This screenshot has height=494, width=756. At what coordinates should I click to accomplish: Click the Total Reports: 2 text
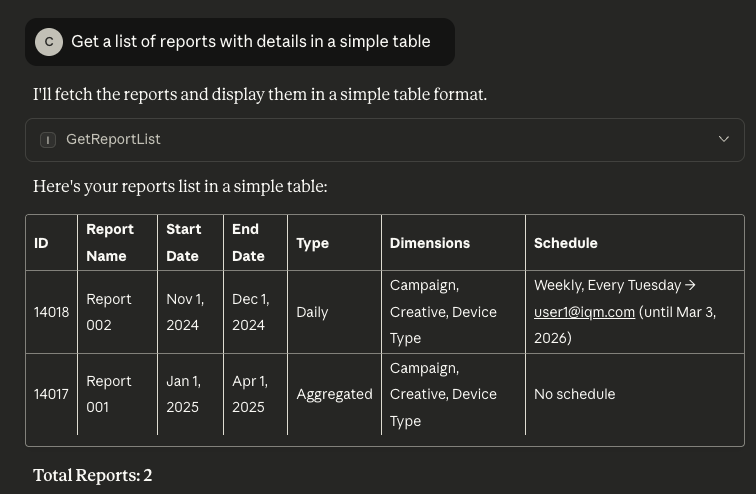tap(93, 476)
